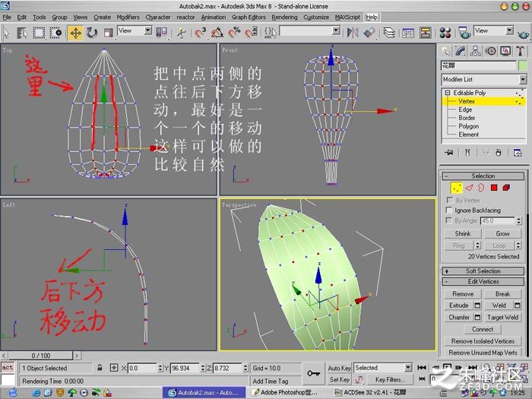The width and height of the screenshot is (532, 399).
Task: Open the Modifier List dropdown
Action: coord(483,79)
